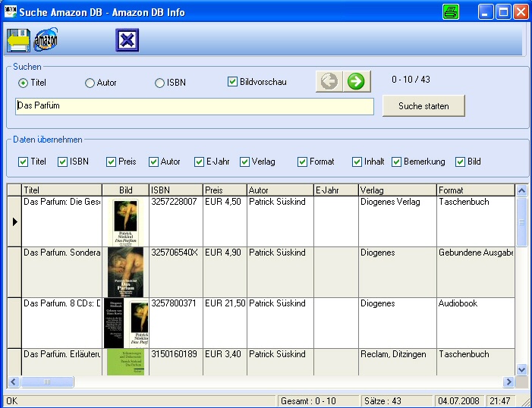Click the application icon in title bar
Screen dimensions: 532x408
(x=9, y=12)
